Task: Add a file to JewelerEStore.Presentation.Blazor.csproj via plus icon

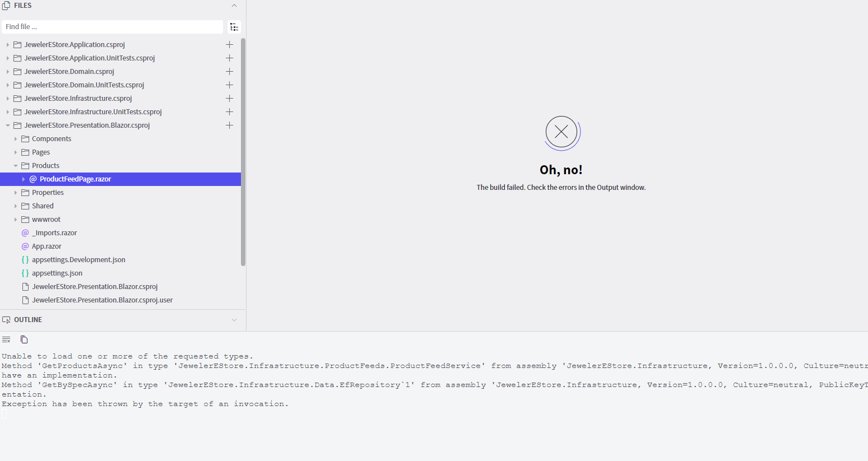Action: 229,125
